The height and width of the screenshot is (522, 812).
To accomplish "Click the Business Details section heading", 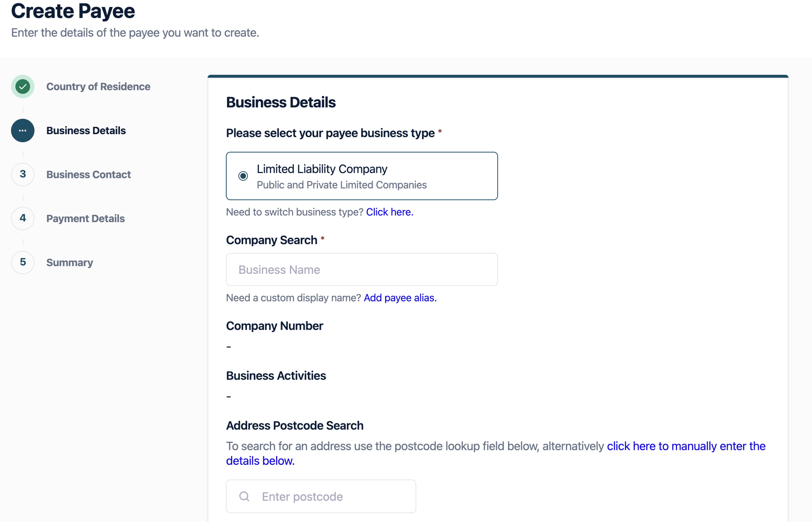I will tap(281, 102).
